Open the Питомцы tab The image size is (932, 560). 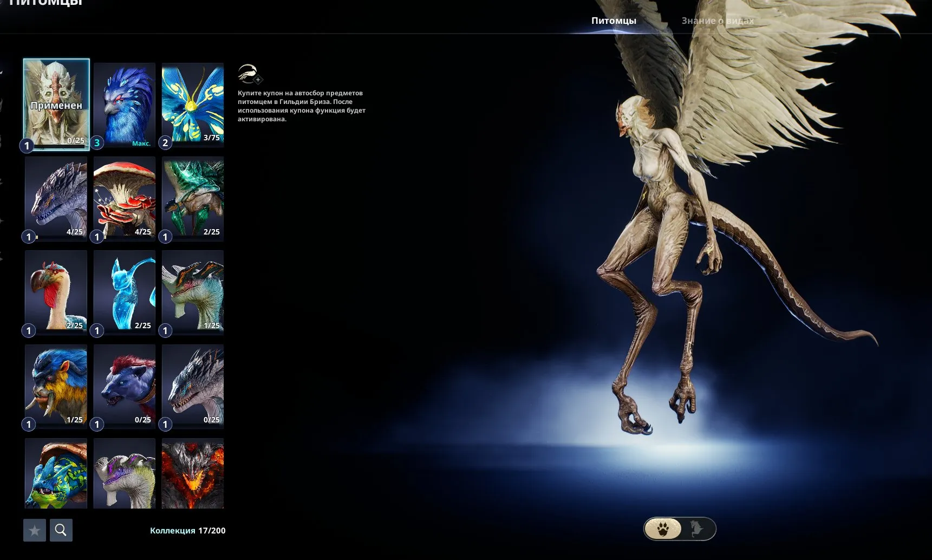click(x=614, y=21)
